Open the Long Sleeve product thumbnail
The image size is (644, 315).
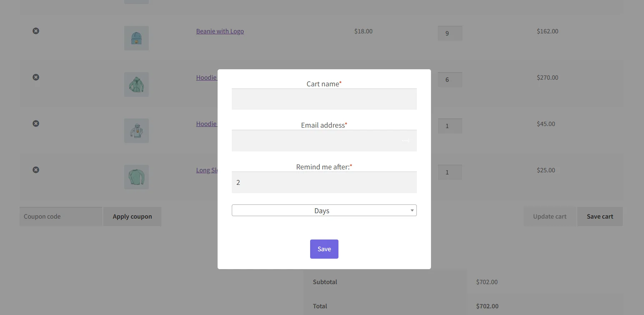(x=136, y=177)
